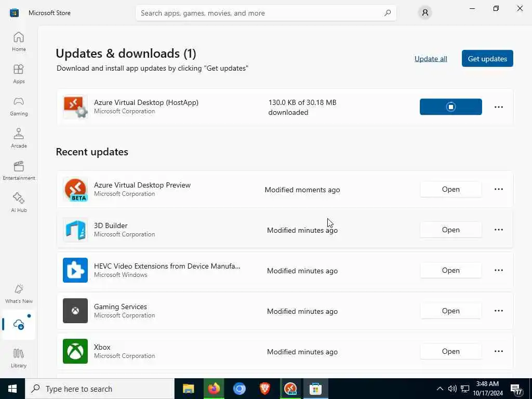532x399 pixels.
Task: Click the taskbar 'Type here to search' box
Action: [x=99, y=389]
